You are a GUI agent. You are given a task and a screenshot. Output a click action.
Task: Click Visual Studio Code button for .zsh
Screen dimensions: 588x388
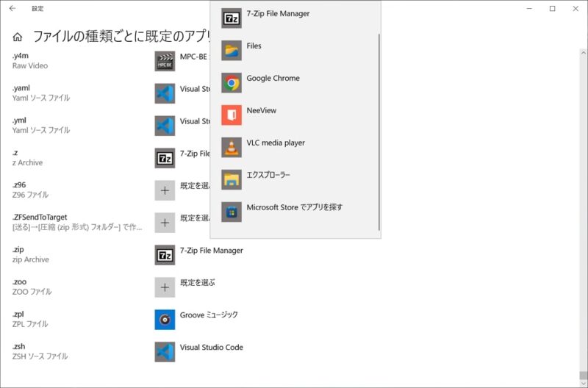(x=211, y=348)
